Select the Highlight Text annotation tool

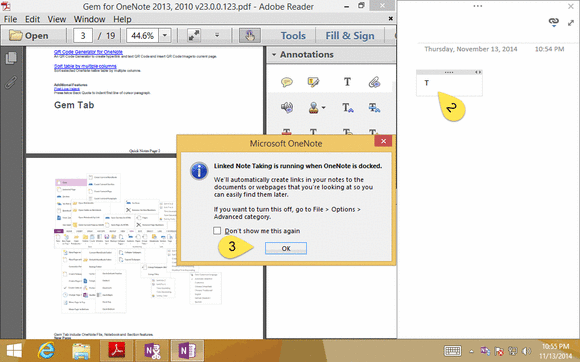(x=313, y=82)
